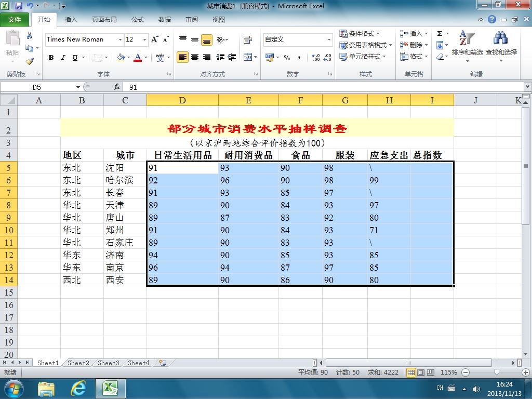
Task: Click the Select All corner button
Action: click(x=9, y=100)
